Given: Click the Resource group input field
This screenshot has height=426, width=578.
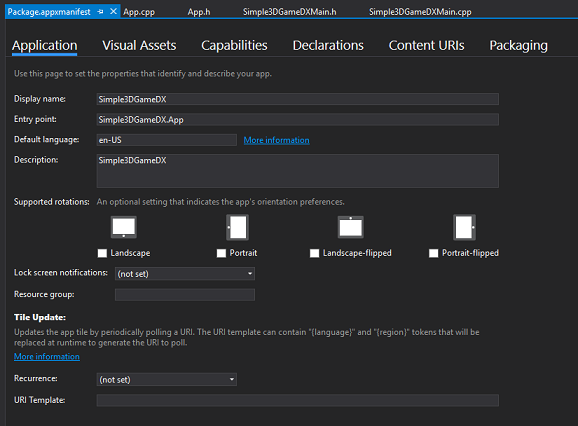Looking at the screenshot, I should (185, 295).
